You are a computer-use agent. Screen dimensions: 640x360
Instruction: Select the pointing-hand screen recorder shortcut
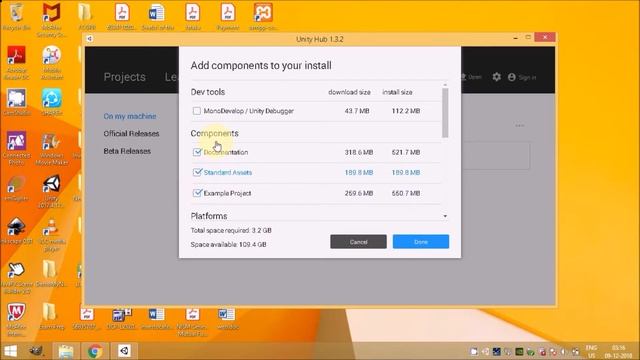click(16, 278)
